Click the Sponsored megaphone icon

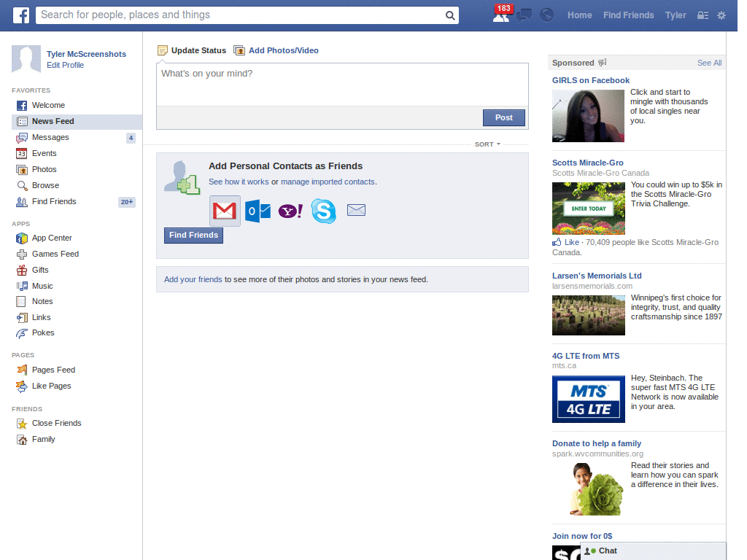[x=603, y=63]
